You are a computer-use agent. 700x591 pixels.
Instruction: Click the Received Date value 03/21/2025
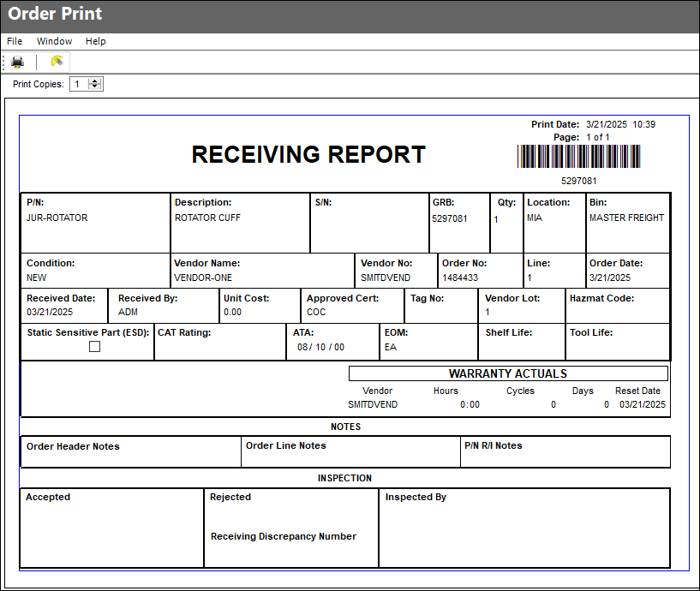pos(50,312)
